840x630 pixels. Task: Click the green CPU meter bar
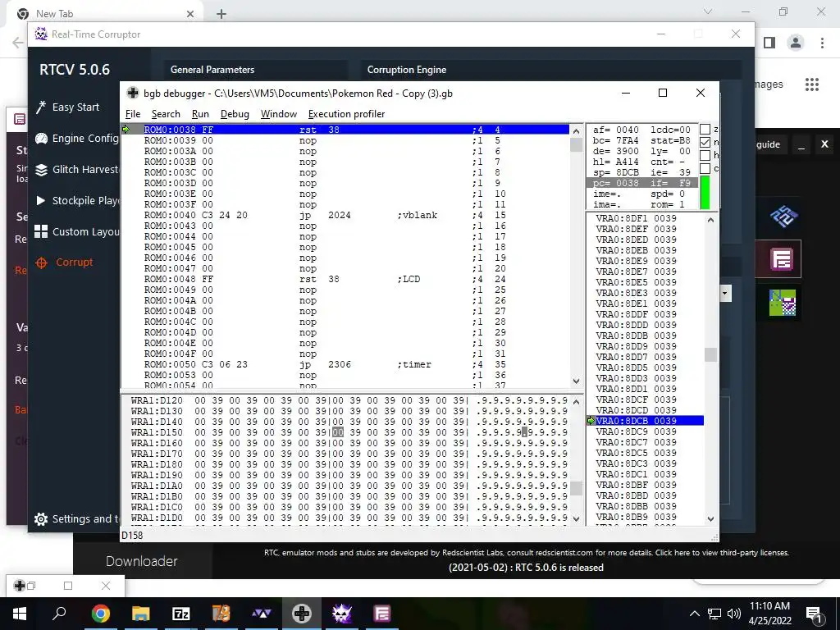point(705,193)
